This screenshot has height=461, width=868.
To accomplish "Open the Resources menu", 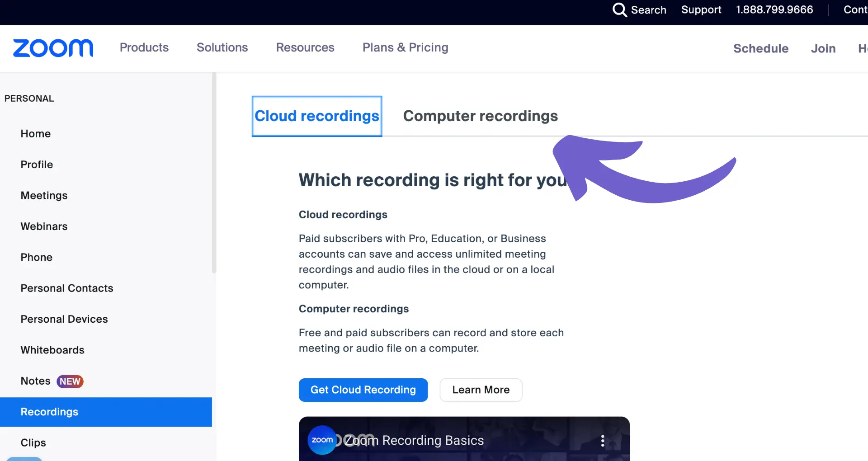I will coord(305,47).
